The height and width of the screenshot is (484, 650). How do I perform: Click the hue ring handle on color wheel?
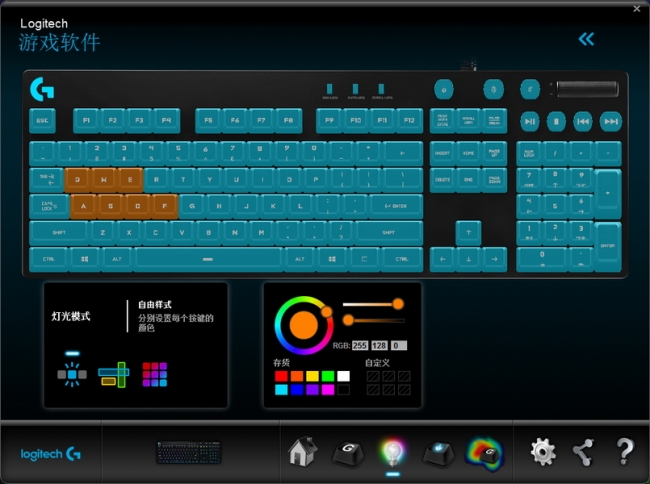tap(327, 312)
